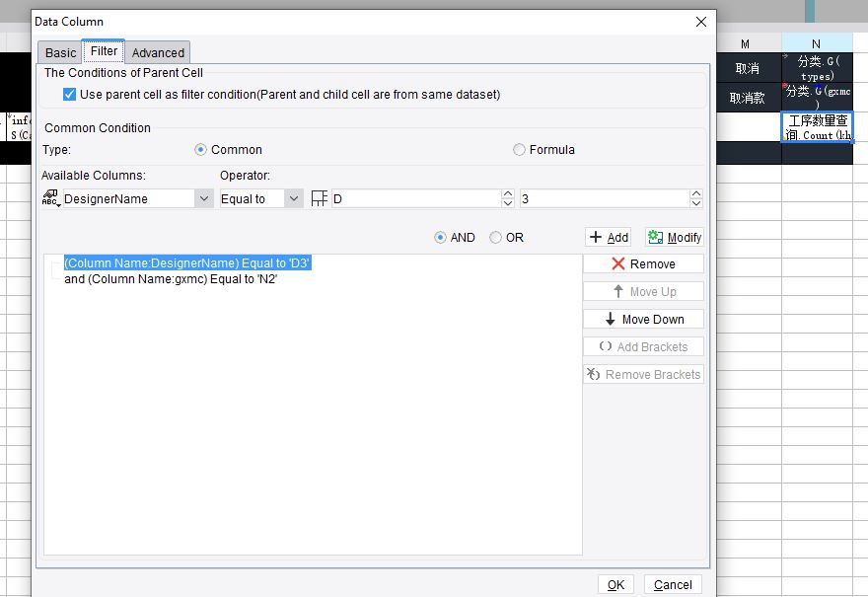Close the Data Column dialog
The height and width of the screenshot is (597, 868).
[x=701, y=22]
